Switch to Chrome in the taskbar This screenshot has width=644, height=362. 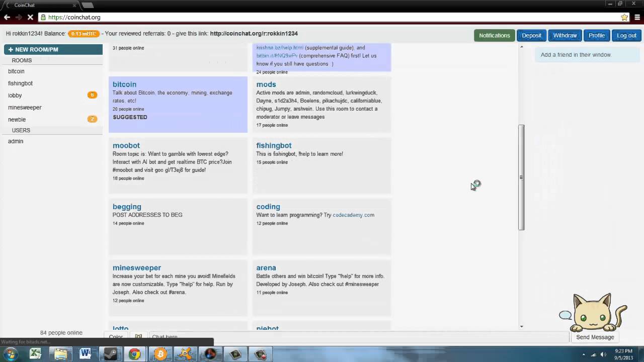click(x=135, y=354)
